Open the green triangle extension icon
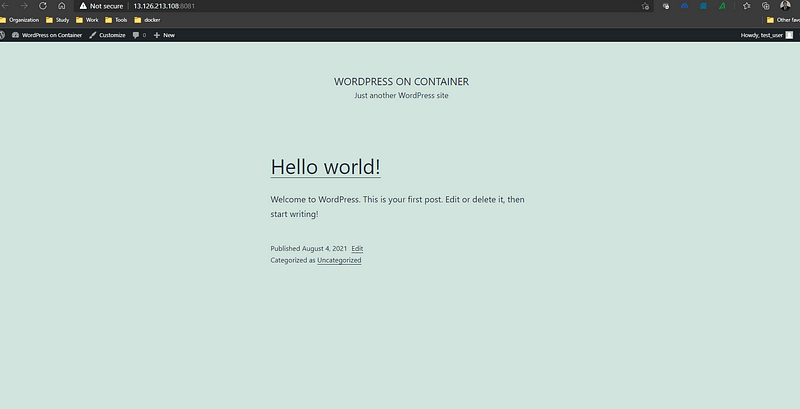This screenshot has height=409, width=800. [x=722, y=6]
